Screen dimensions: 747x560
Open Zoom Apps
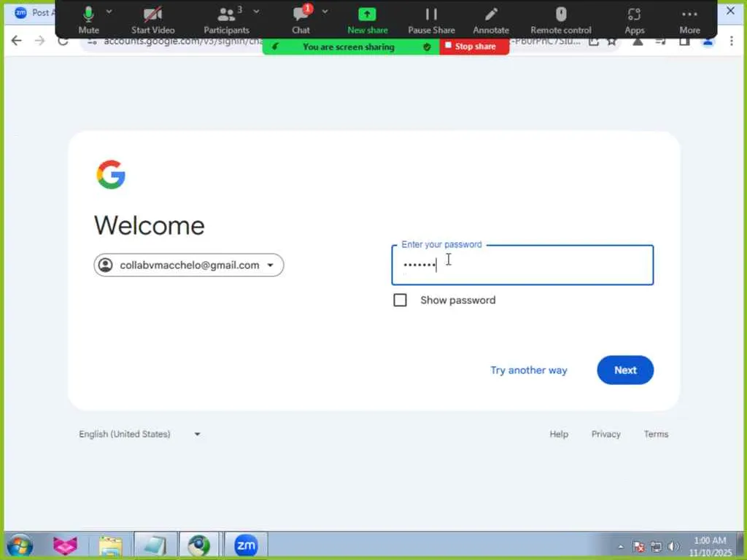634,20
